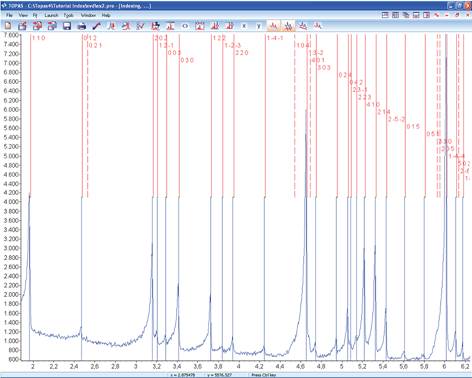Select the diagonal pen line tool
472x378 pixels.
[x=96, y=26]
